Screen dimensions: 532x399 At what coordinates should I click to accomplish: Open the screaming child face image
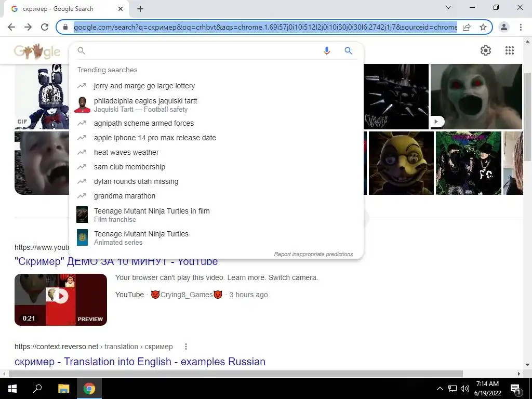tap(42, 163)
